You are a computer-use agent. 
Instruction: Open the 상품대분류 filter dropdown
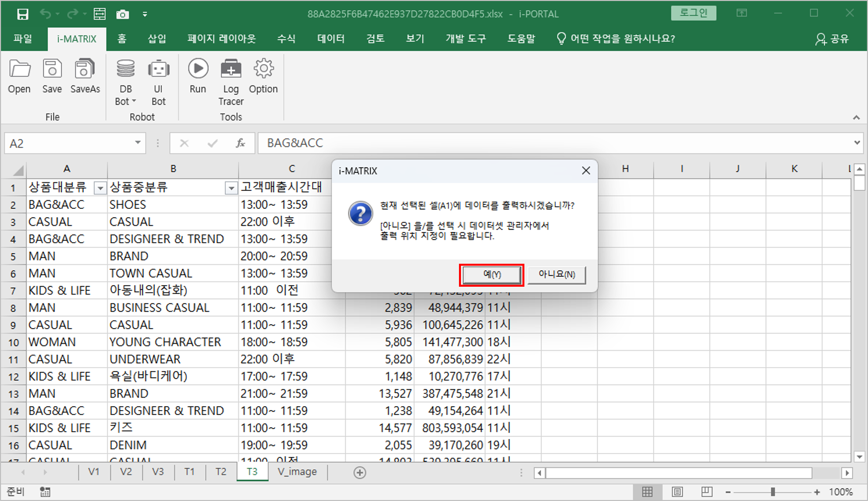100,188
